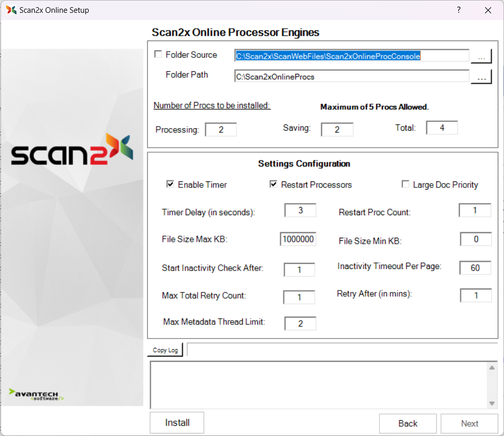This screenshot has height=436, width=504.
Task: Select the Saving procs count field
Action: [x=337, y=130]
